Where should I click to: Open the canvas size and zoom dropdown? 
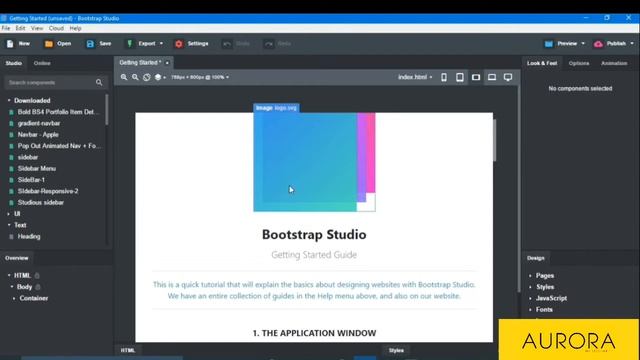coord(200,77)
